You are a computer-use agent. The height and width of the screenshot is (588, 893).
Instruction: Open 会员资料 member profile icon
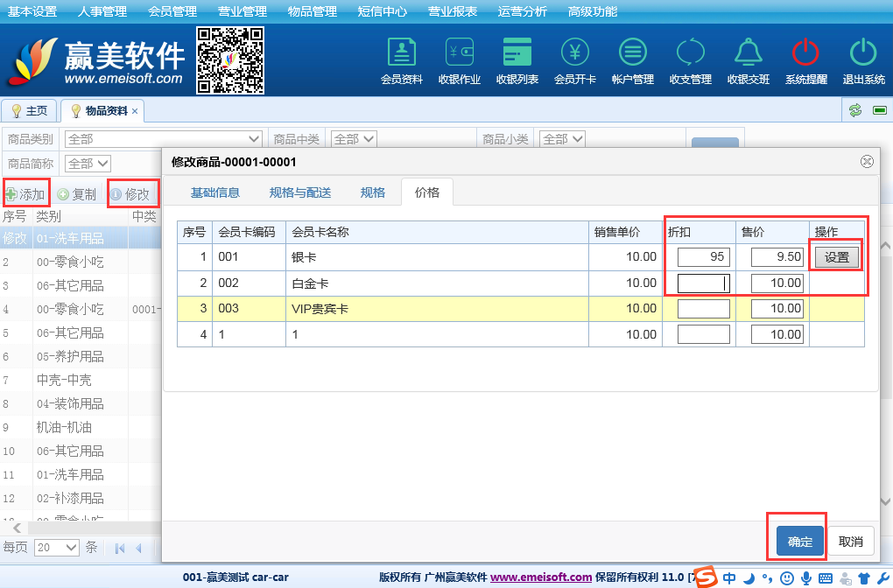[x=401, y=60]
